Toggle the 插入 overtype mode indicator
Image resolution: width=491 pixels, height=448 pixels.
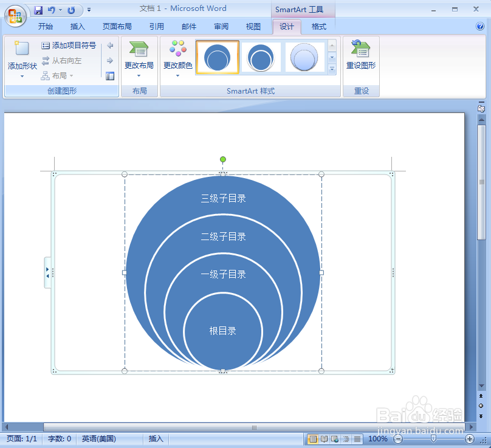[156, 439]
